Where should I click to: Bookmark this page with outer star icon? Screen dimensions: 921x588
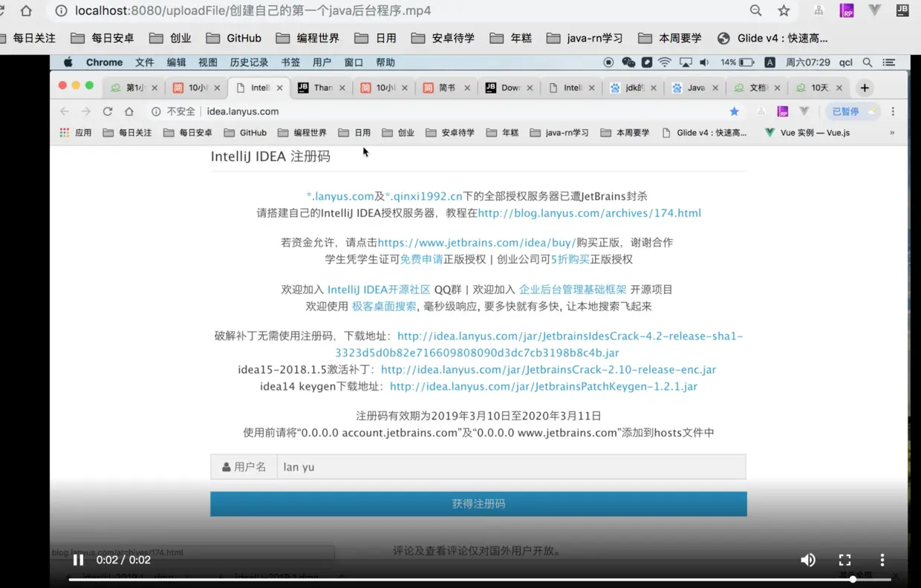pyautogui.click(x=784, y=10)
